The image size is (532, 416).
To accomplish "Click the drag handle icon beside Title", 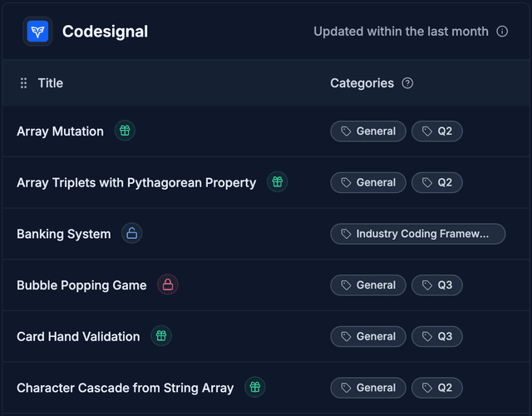I will [x=23, y=83].
